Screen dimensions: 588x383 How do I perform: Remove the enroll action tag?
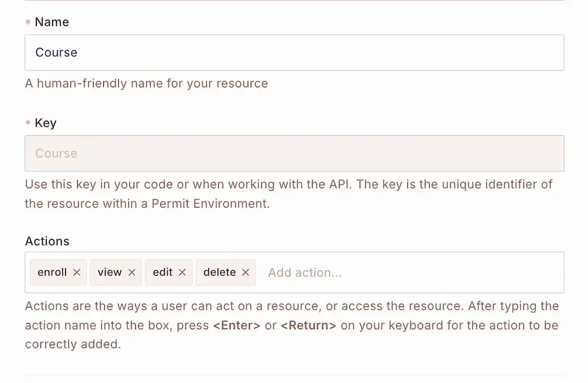[77, 272]
